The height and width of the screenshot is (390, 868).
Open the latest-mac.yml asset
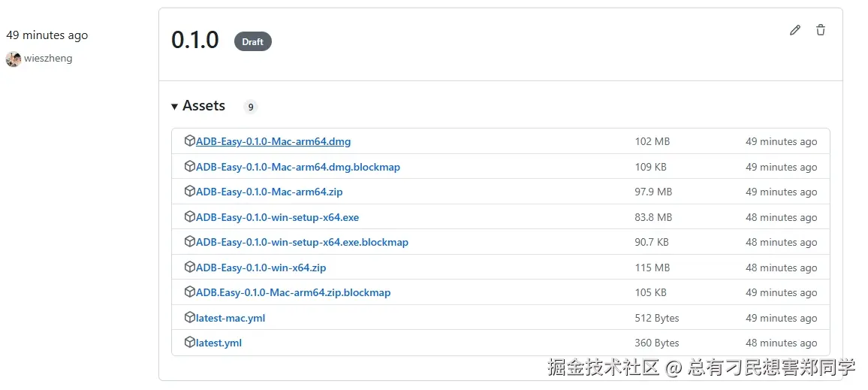231,318
